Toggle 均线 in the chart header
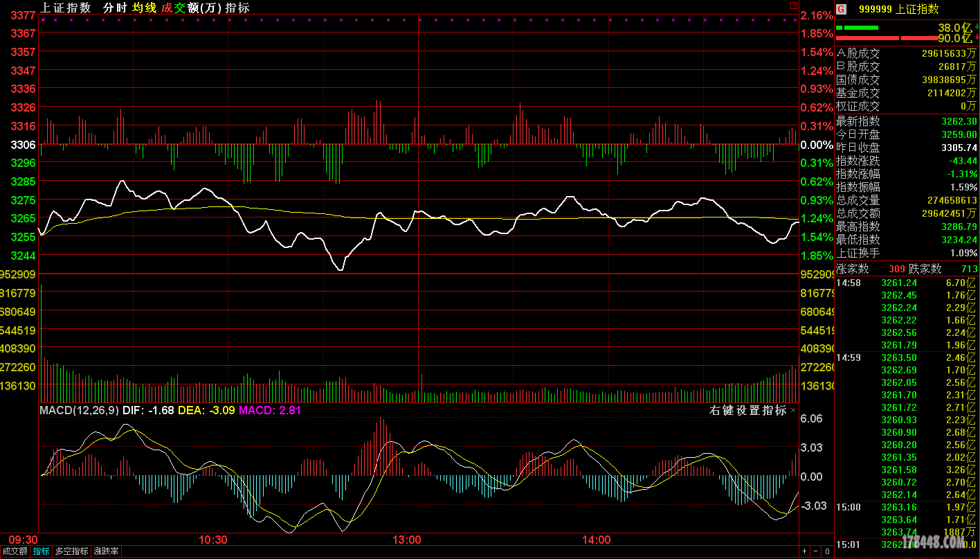The image size is (980, 559). [x=145, y=8]
